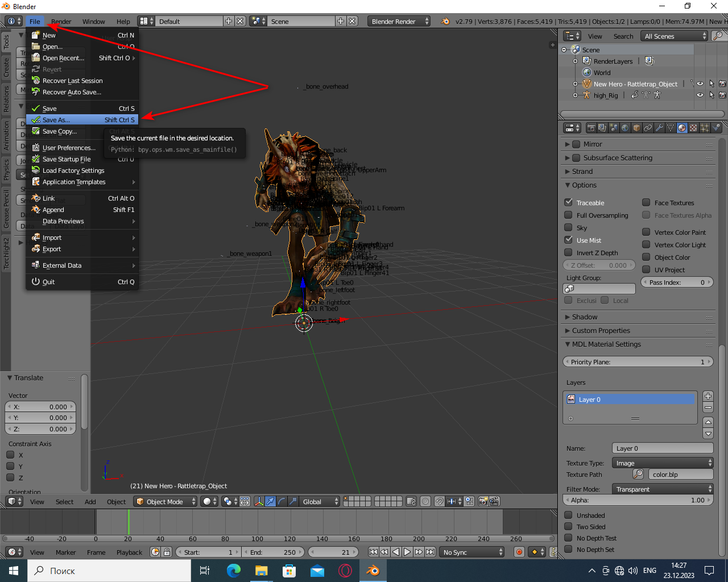Image resolution: width=728 pixels, height=582 pixels.
Task: Open the Object Mode dropdown
Action: (166, 501)
